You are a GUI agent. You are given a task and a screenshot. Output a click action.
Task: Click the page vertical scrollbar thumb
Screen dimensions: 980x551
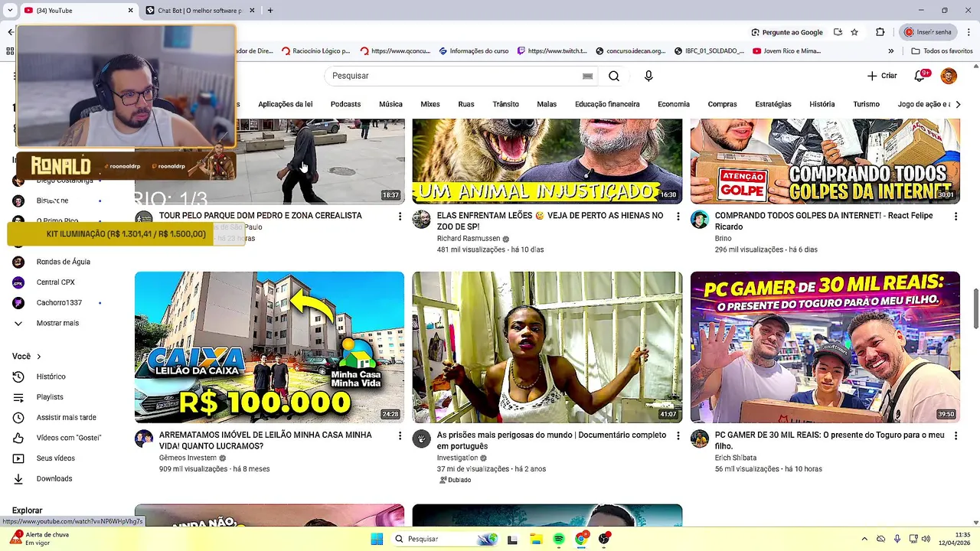pos(975,308)
